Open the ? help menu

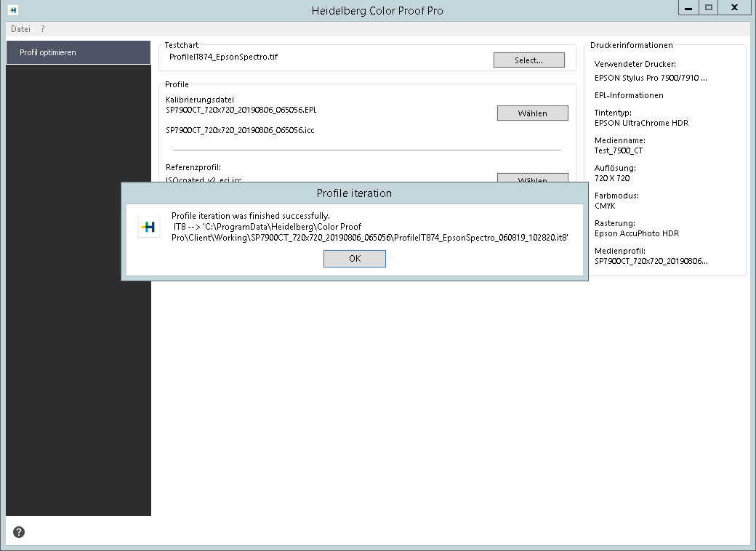point(43,29)
